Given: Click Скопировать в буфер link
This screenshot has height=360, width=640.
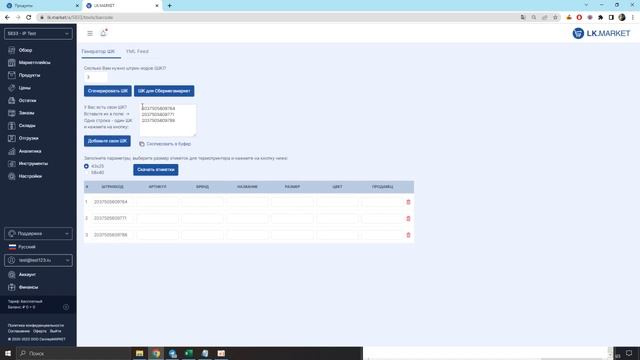Looking at the screenshot, I should [169, 144].
